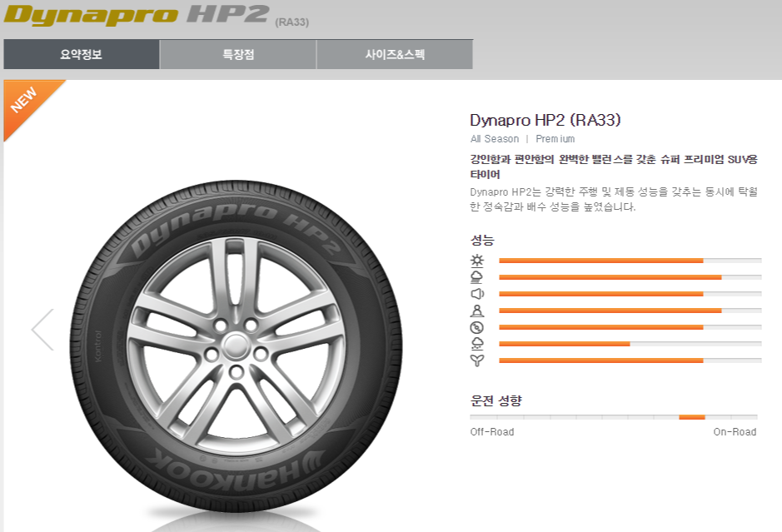Switch to the 특장점 tab
This screenshot has height=532, width=782.
238,54
